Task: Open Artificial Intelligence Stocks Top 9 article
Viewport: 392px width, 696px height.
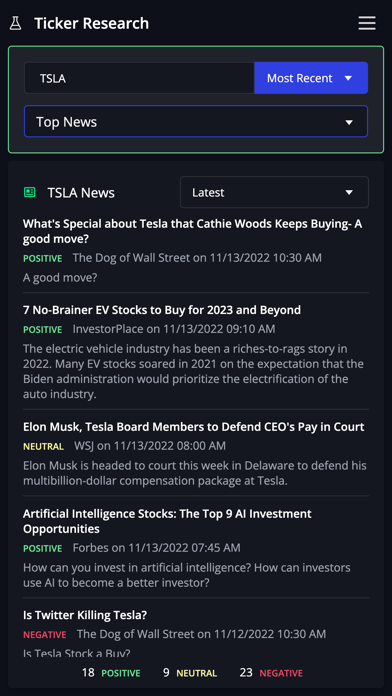Action: point(167,522)
